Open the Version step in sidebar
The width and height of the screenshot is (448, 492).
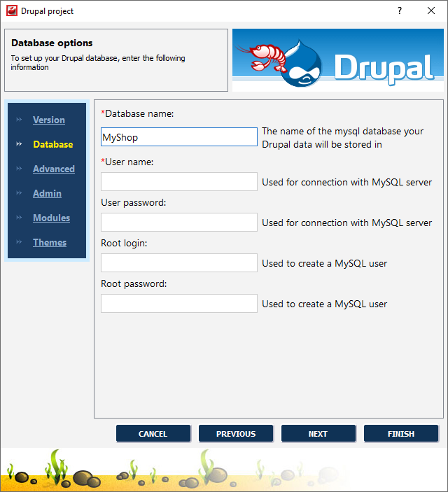49,120
